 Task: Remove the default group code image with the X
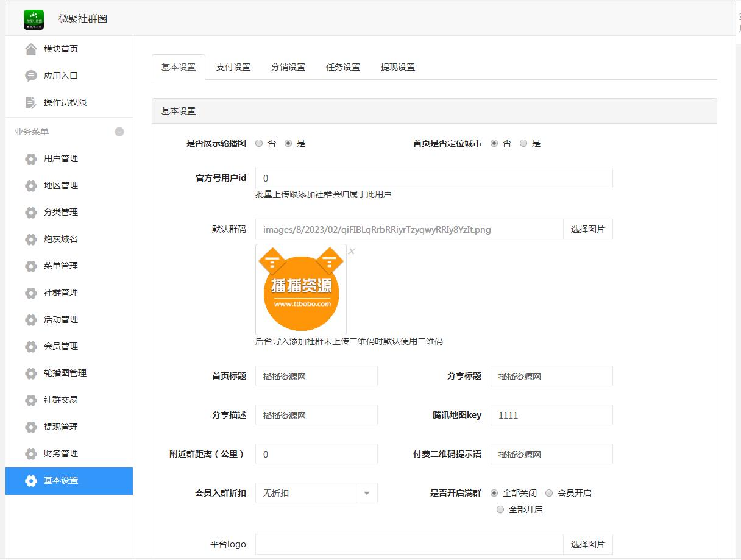pos(352,251)
